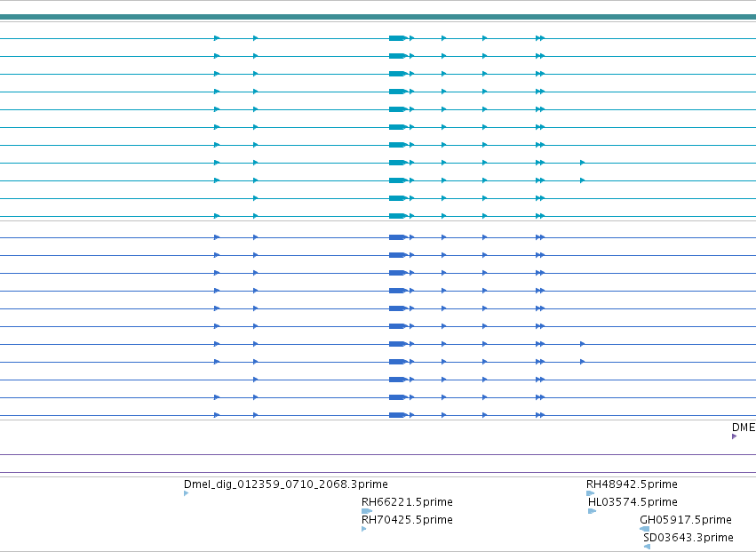Click the thick teal bar at the top
756x552 pixels.
[x=378, y=17]
